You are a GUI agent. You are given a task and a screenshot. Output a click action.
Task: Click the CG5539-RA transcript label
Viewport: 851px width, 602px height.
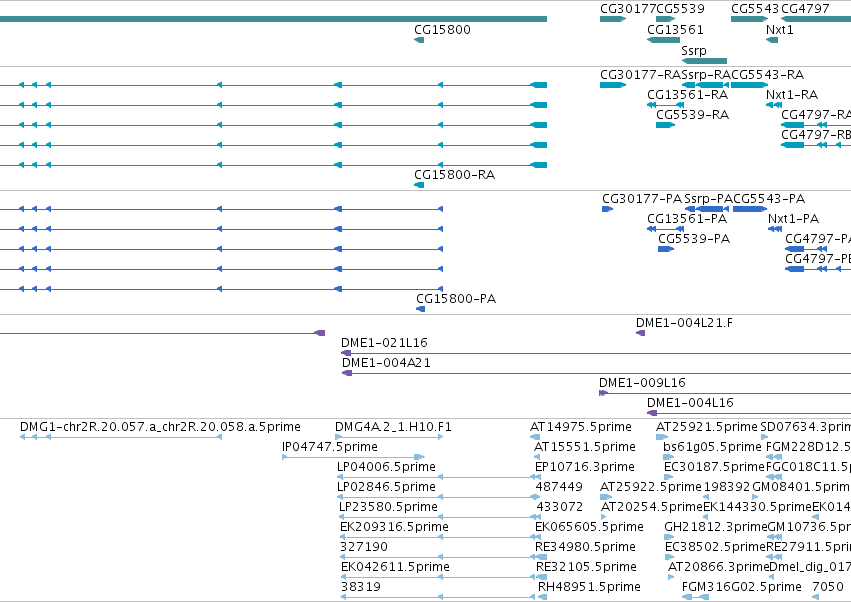(x=693, y=115)
